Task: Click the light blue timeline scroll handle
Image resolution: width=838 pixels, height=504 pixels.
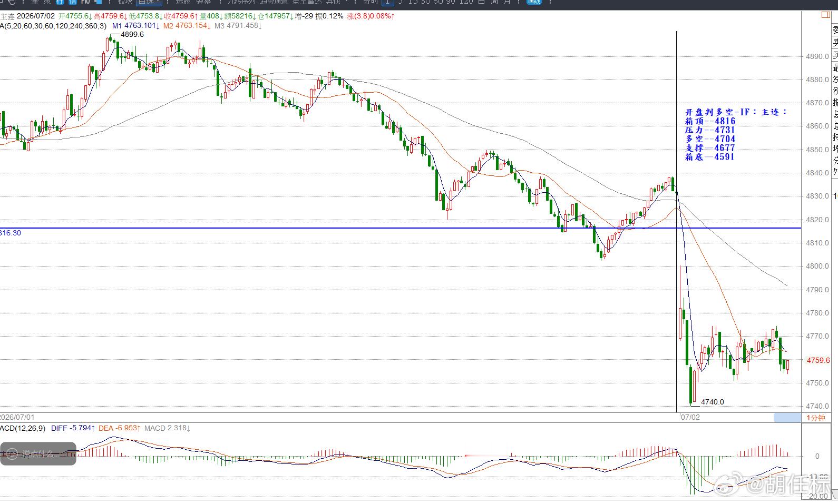Action: tap(787, 418)
